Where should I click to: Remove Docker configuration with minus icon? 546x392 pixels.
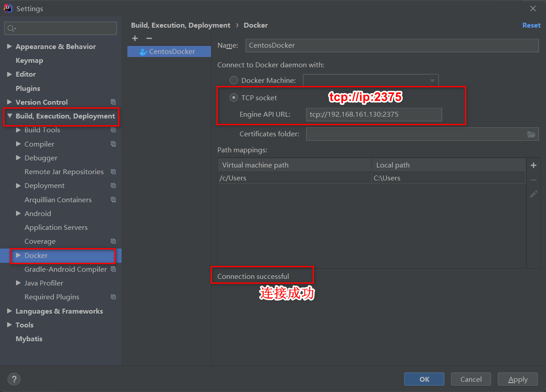point(149,38)
